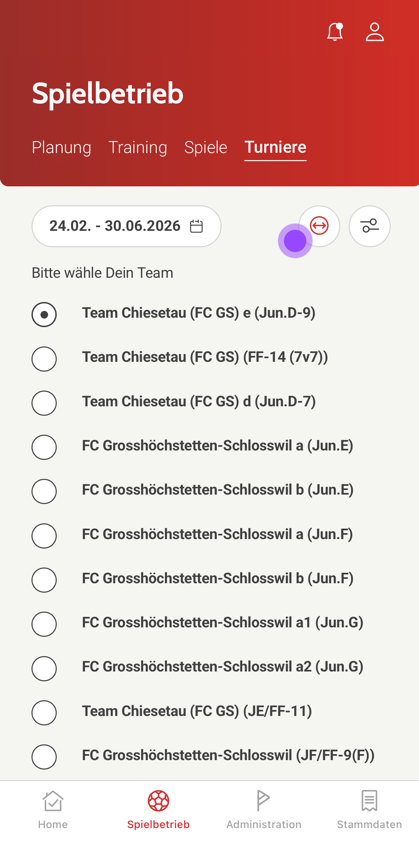Image resolution: width=419 pixels, height=868 pixels.
Task: Tap the Spielbetrieb football icon
Action: [158, 801]
